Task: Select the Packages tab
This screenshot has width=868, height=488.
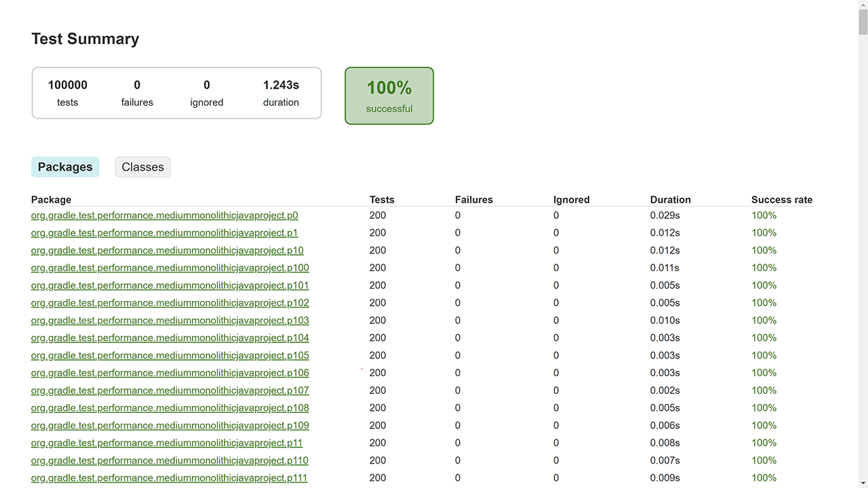Action: [65, 167]
